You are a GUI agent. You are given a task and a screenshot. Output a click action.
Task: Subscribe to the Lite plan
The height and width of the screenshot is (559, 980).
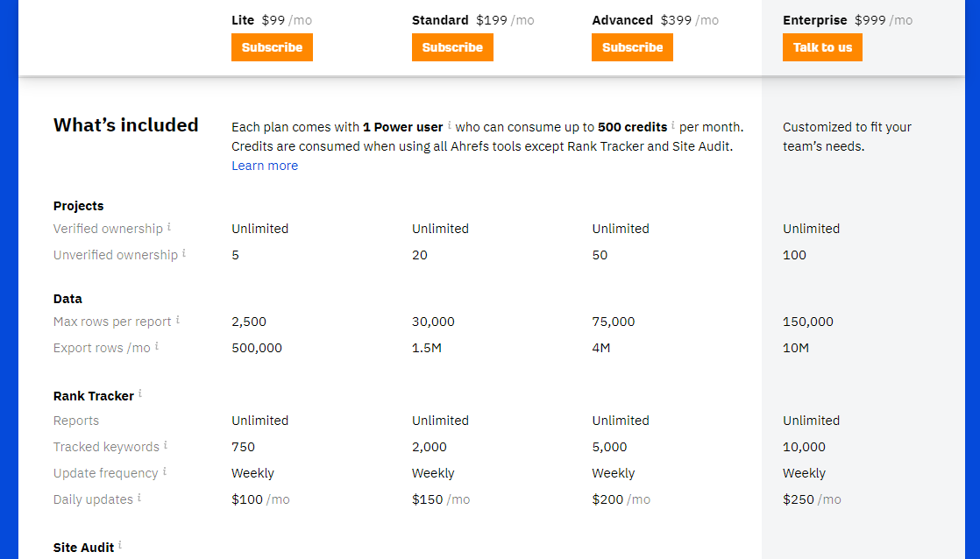tap(272, 47)
